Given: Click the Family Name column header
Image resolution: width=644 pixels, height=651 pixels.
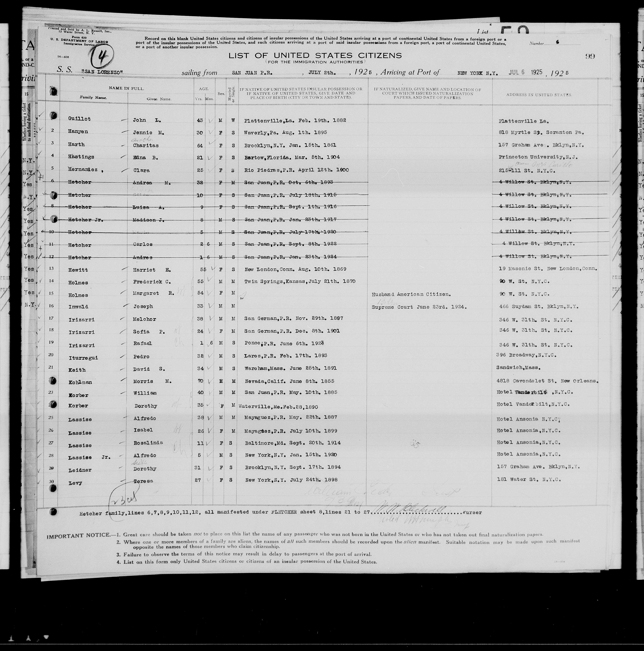Looking at the screenshot, I should (x=93, y=97).
